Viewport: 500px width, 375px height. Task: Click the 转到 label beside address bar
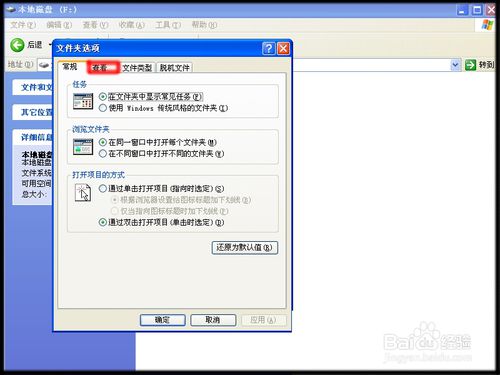click(486, 65)
